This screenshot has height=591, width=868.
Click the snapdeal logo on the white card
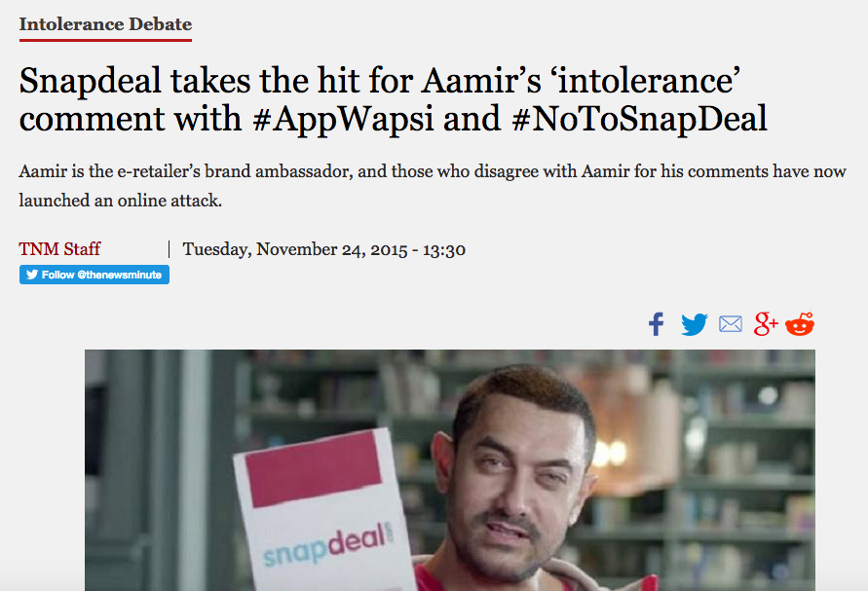(328, 544)
